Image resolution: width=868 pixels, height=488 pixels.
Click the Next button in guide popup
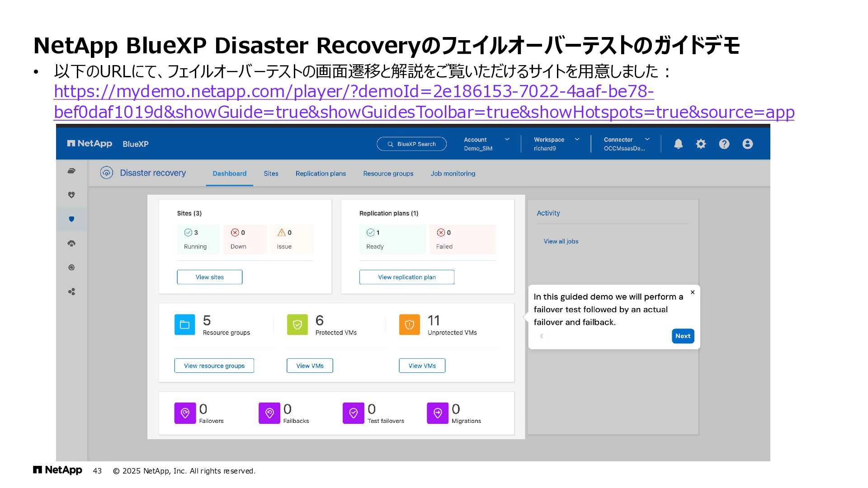pyautogui.click(x=683, y=336)
